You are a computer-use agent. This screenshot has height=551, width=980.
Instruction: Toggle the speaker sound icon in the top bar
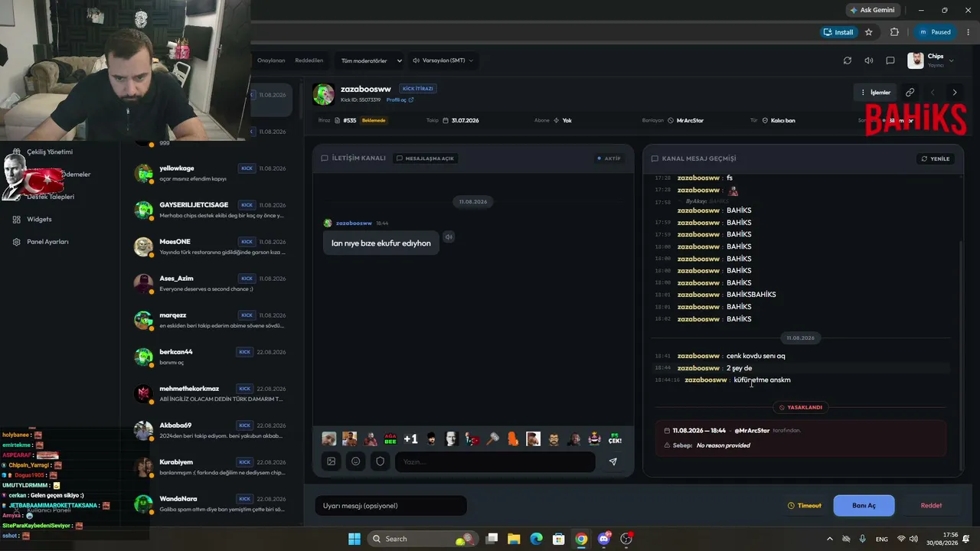pos(869,60)
